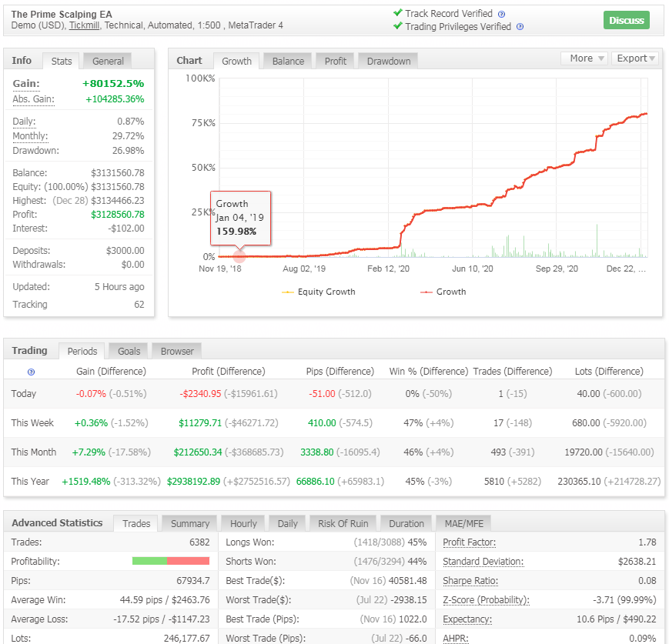Click the Profit Factor label
The width and height of the screenshot is (669, 644).
(469, 542)
